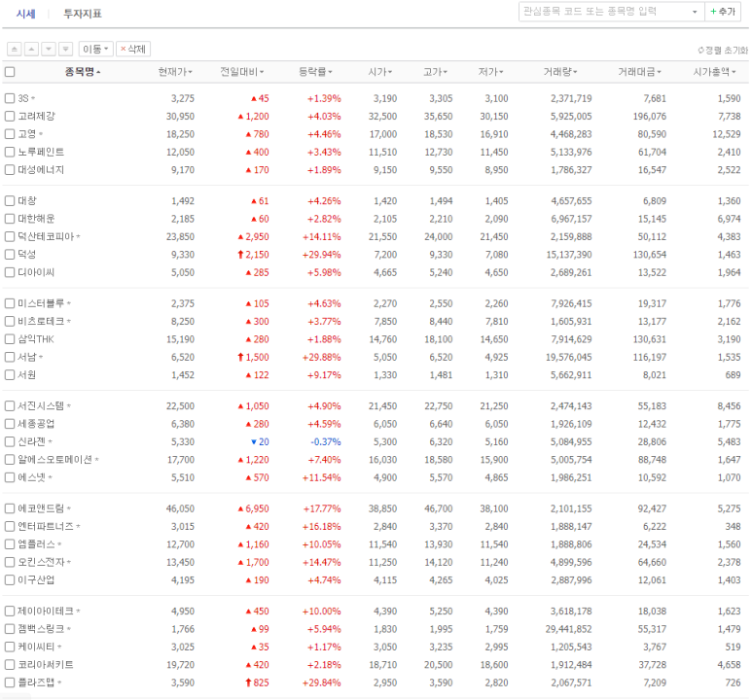Open the 디아이씨 stock link

pyautogui.click(x=36, y=272)
